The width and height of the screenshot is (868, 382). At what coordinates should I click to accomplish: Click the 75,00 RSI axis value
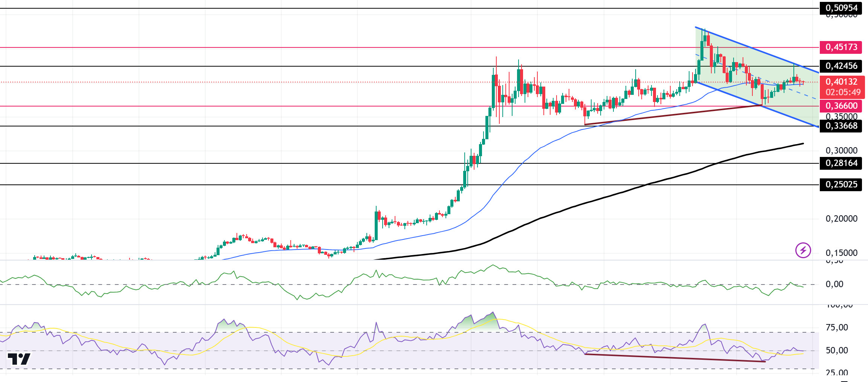click(837, 327)
